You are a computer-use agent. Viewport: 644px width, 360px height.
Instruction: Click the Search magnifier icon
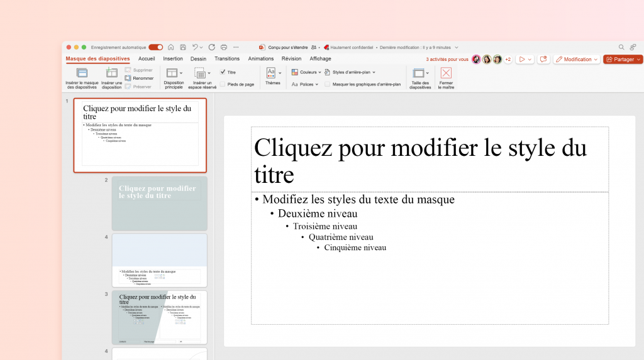coord(621,47)
